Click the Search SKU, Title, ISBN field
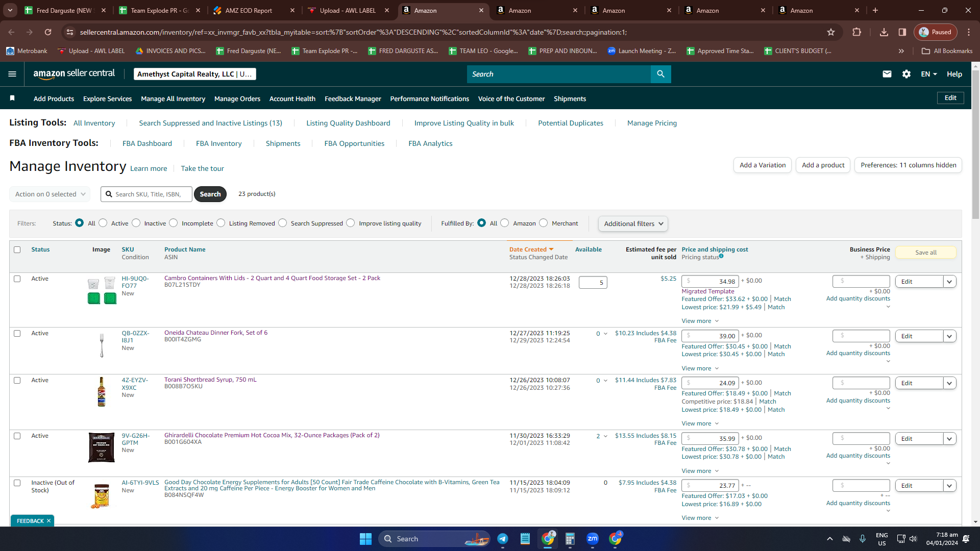Image resolution: width=980 pixels, height=551 pixels. [x=146, y=194]
